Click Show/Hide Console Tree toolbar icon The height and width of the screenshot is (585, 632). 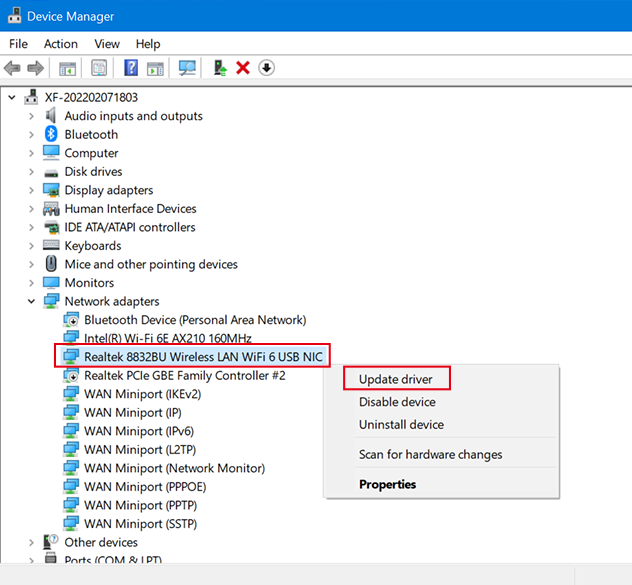tap(67, 68)
